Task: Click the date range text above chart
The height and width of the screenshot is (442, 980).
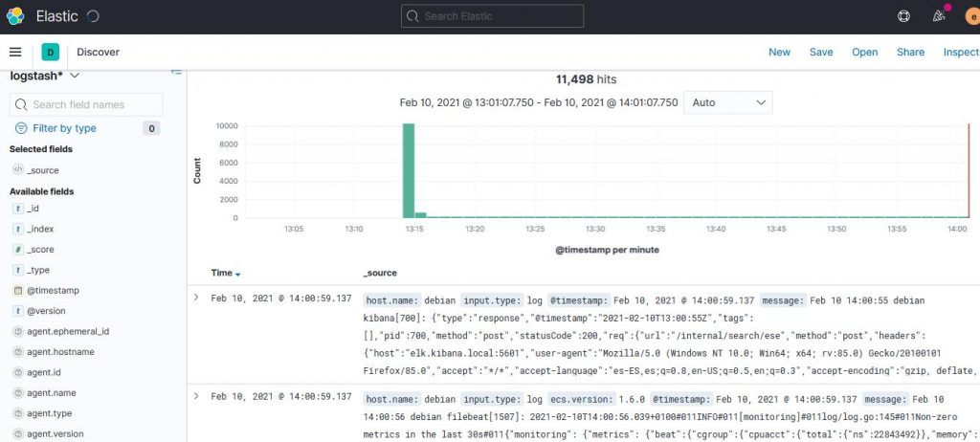Action: [x=539, y=102]
